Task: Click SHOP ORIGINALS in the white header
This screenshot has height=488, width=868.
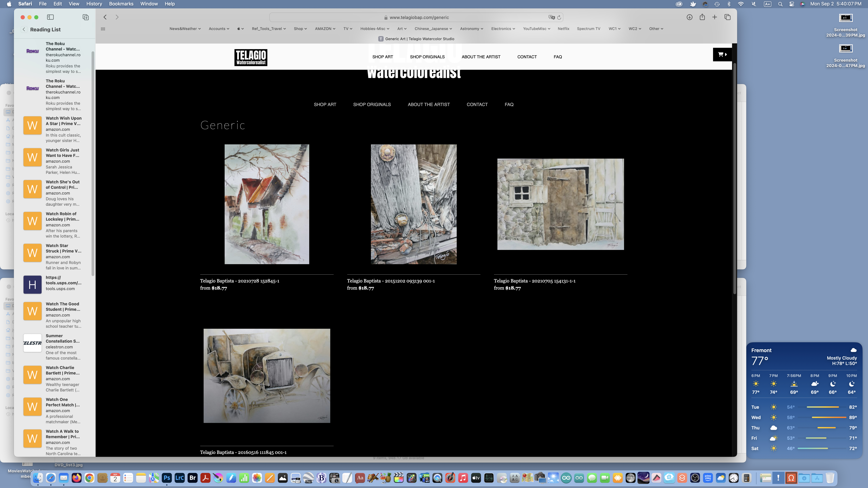Action: click(x=427, y=57)
